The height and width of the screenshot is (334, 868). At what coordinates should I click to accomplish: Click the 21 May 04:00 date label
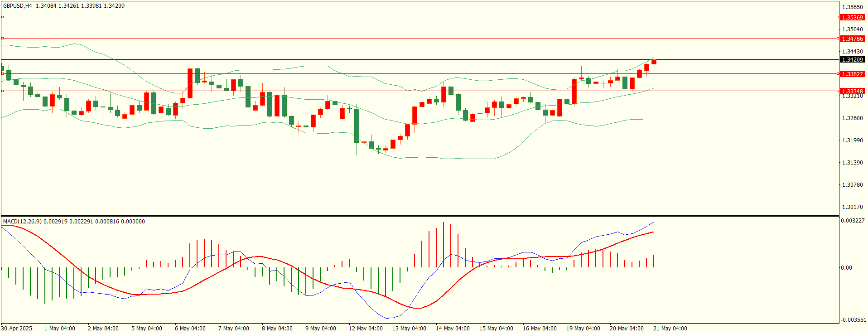670,329
